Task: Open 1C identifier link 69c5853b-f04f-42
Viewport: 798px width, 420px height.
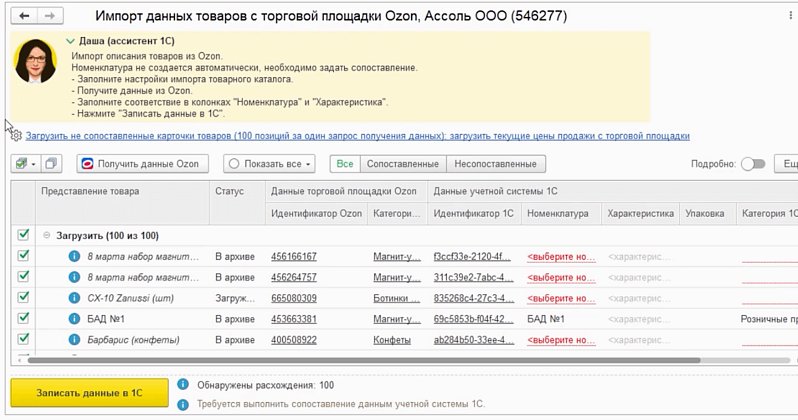Action: coord(473,319)
